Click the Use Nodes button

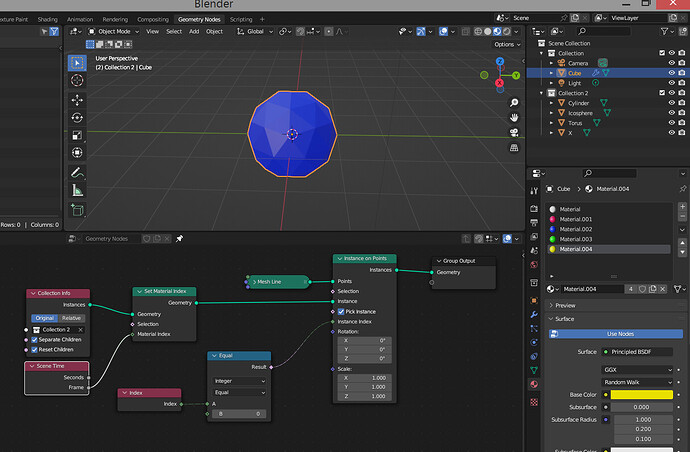click(x=616, y=334)
